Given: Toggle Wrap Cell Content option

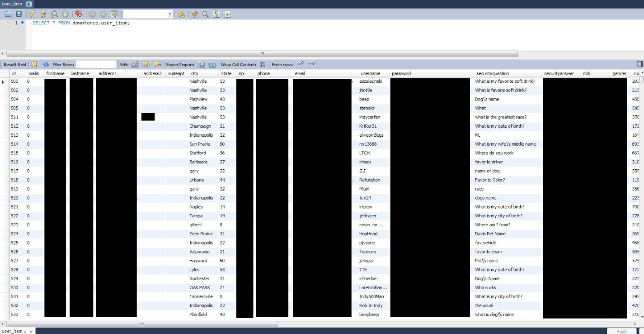Looking at the screenshot, I should tap(263, 65).
